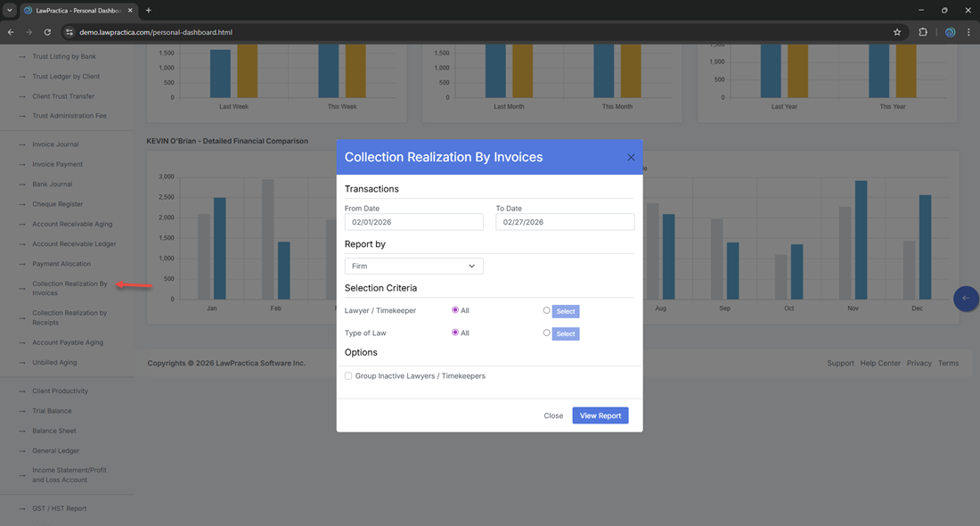The width and height of the screenshot is (980, 526).
Task: Open the From Date picker field
Action: (413, 222)
